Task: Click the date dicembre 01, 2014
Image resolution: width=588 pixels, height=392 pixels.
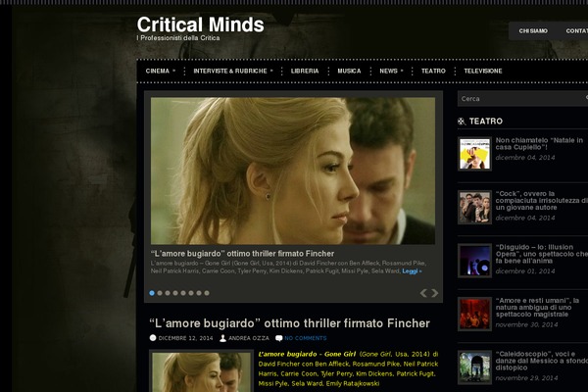Action: point(525,270)
